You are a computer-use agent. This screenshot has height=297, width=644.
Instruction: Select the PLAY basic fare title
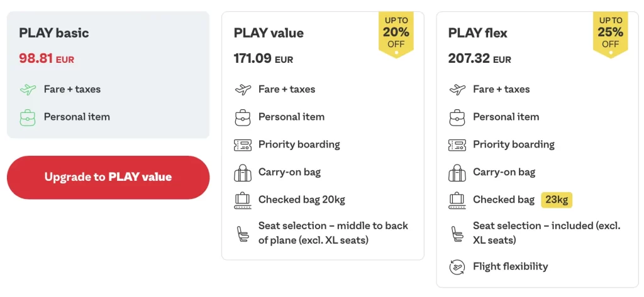[54, 33]
